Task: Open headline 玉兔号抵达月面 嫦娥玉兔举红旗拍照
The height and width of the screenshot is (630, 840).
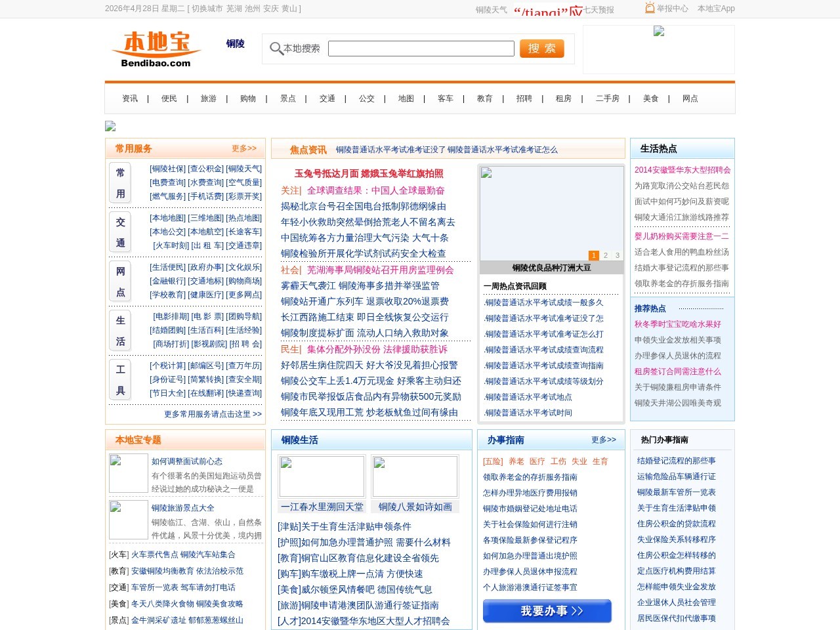Action: point(369,173)
